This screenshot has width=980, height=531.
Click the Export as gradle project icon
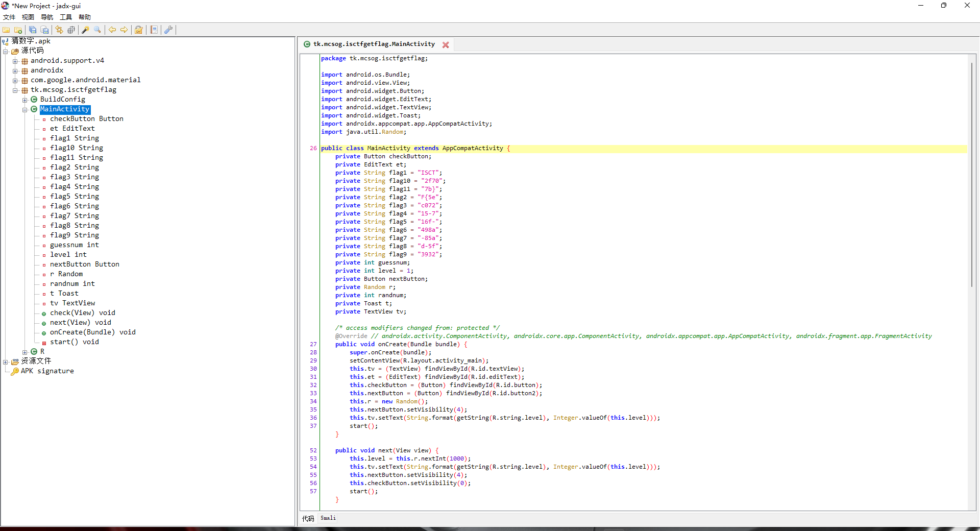(x=44, y=30)
